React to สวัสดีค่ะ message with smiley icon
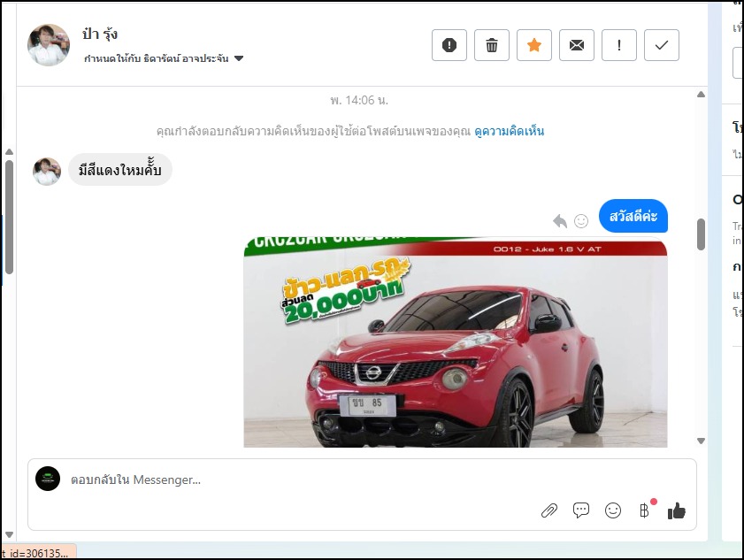The height and width of the screenshot is (560, 744). click(581, 221)
